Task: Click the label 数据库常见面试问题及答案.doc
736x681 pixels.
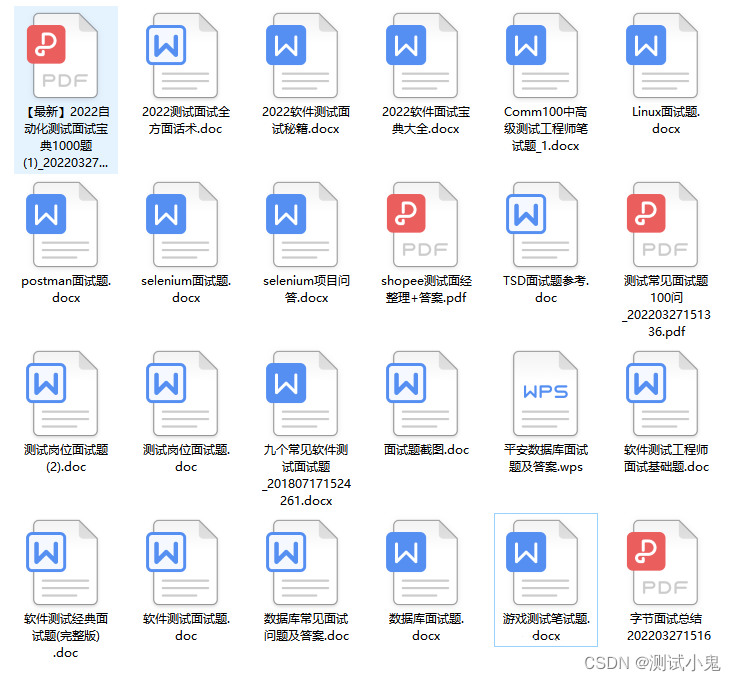Action: click(306, 627)
